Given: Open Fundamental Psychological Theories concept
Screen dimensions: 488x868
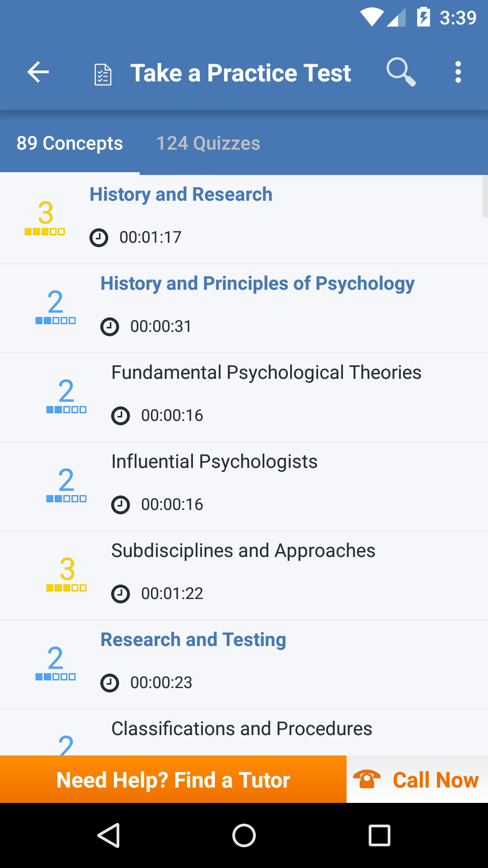Looking at the screenshot, I should point(244,398).
